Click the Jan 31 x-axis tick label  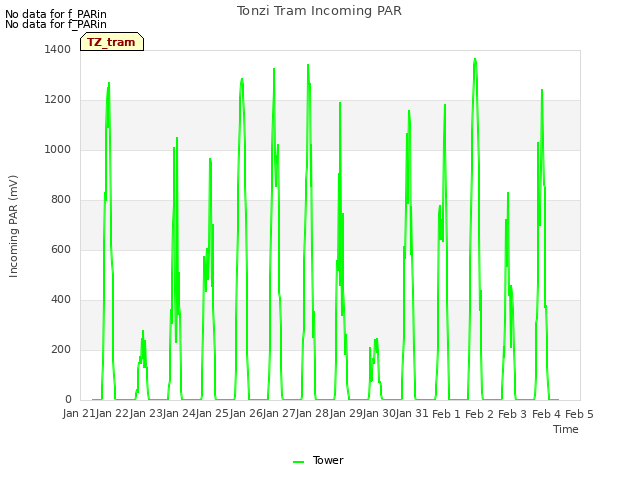pyautogui.click(x=412, y=414)
